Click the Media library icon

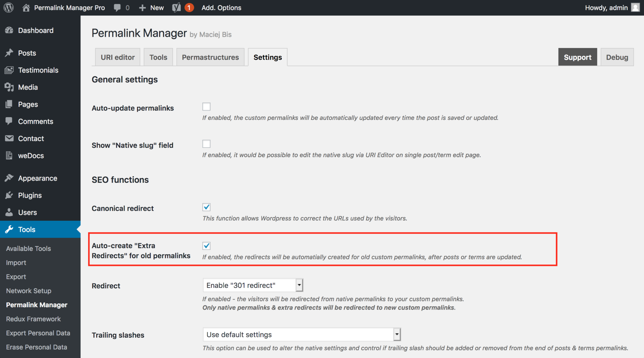tap(9, 87)
